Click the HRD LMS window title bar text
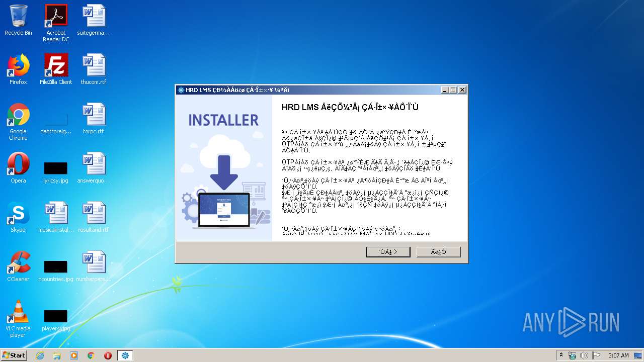 pos(237,90)
